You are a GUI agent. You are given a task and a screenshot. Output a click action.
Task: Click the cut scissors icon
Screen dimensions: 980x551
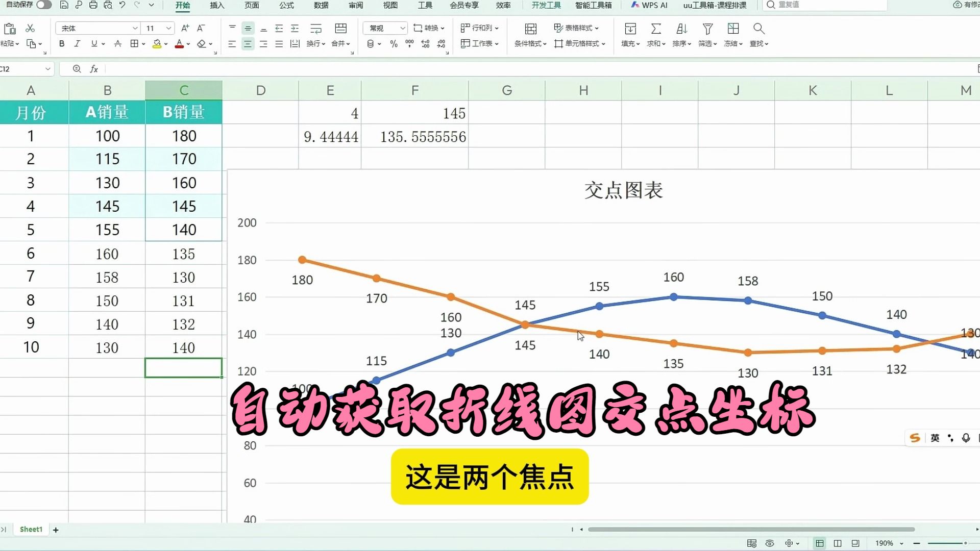pos(31,29)
